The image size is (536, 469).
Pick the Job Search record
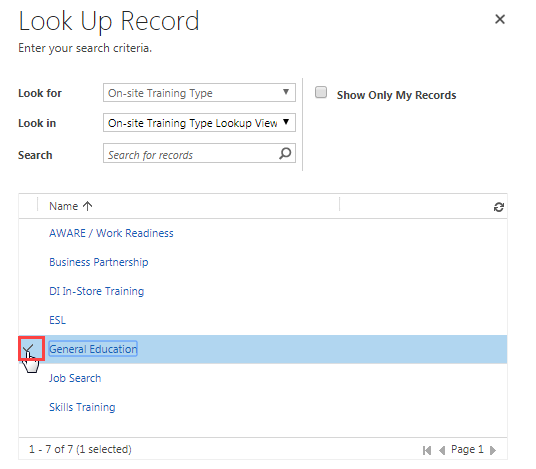(x=75, y=378)
